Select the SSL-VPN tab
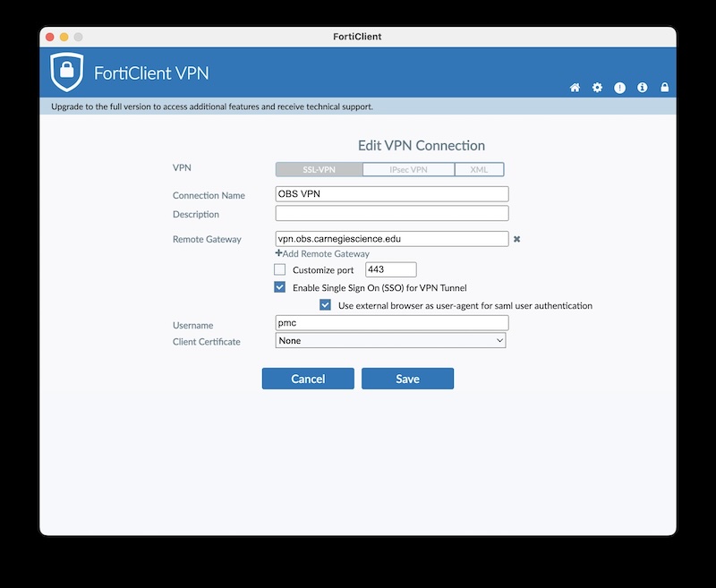This screenshot has height=588, width=716. pos(320,169)
